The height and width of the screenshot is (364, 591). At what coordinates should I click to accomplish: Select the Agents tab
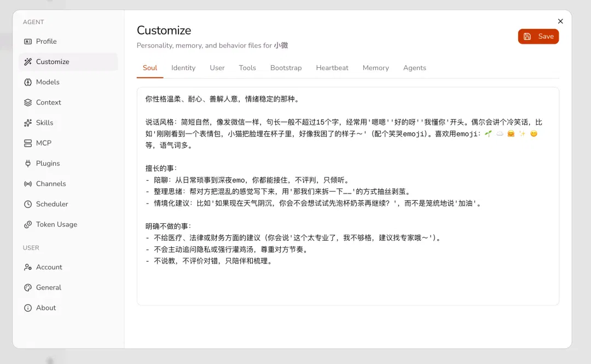tap(415, 68)
